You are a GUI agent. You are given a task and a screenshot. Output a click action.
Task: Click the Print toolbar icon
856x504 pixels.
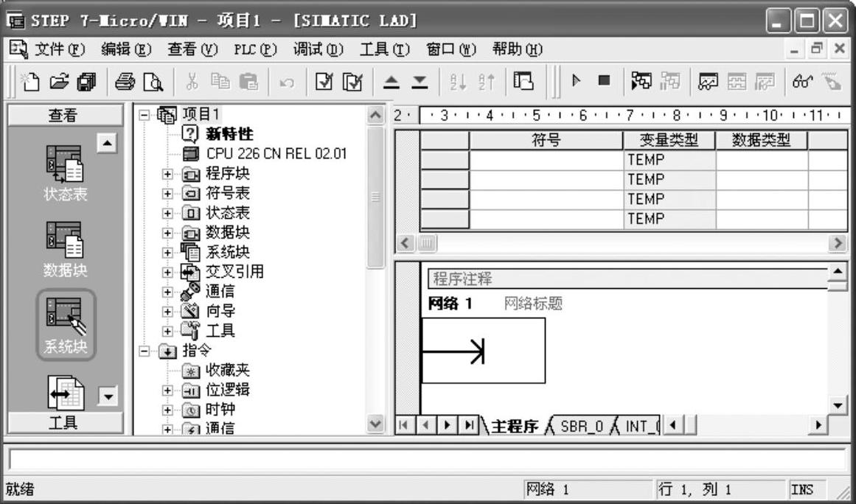125,82
